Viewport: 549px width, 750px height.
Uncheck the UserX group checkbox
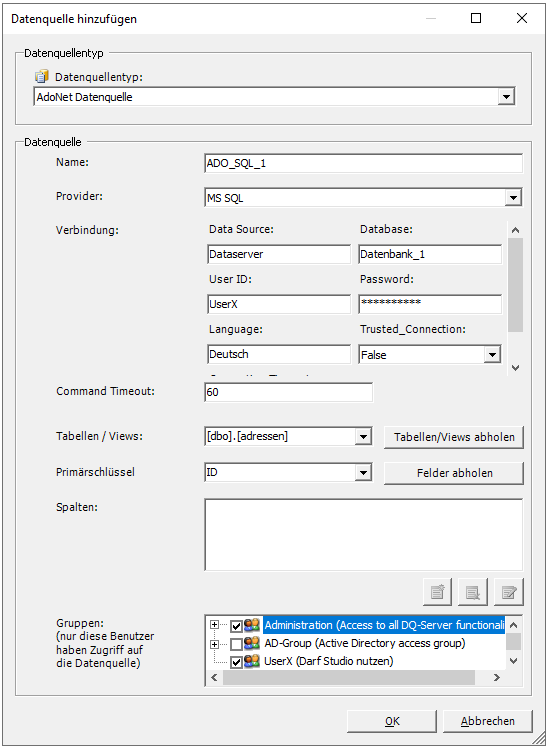pos(236,662)
